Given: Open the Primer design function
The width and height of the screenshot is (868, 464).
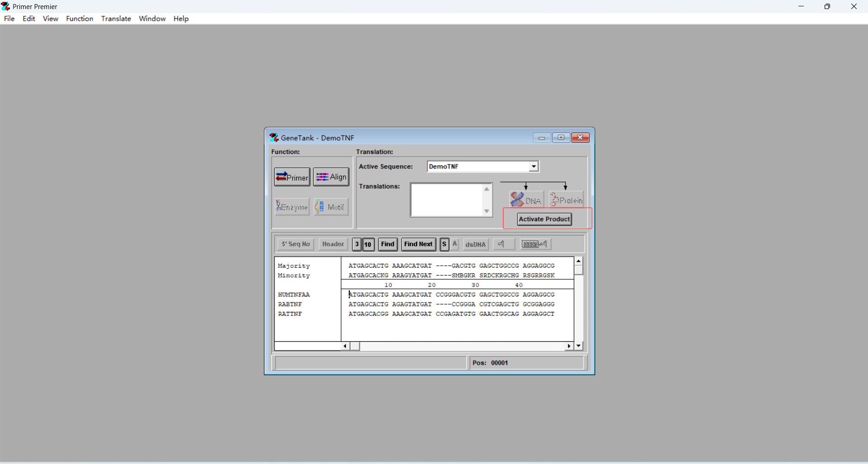Looking at the screenshot, I should 292,177.
